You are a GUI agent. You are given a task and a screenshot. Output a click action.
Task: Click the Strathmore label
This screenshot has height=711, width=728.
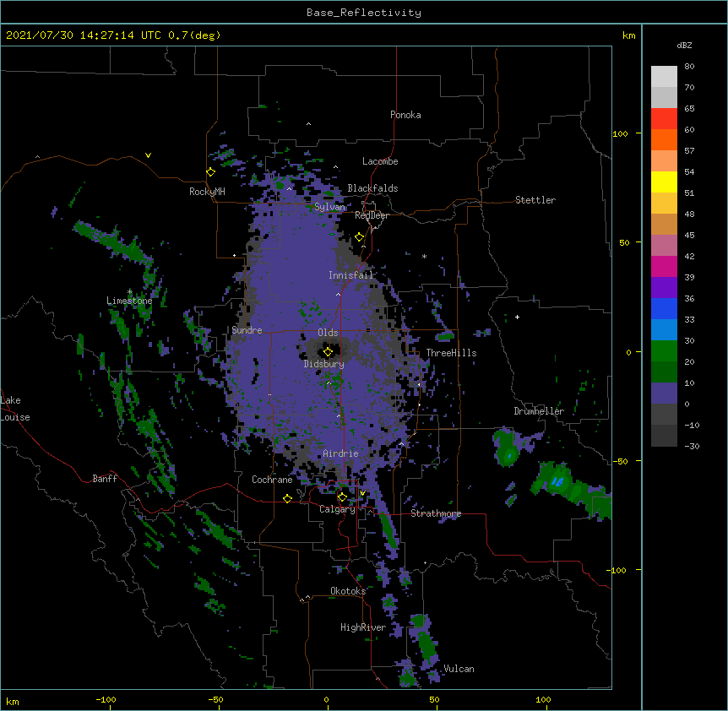436,513
